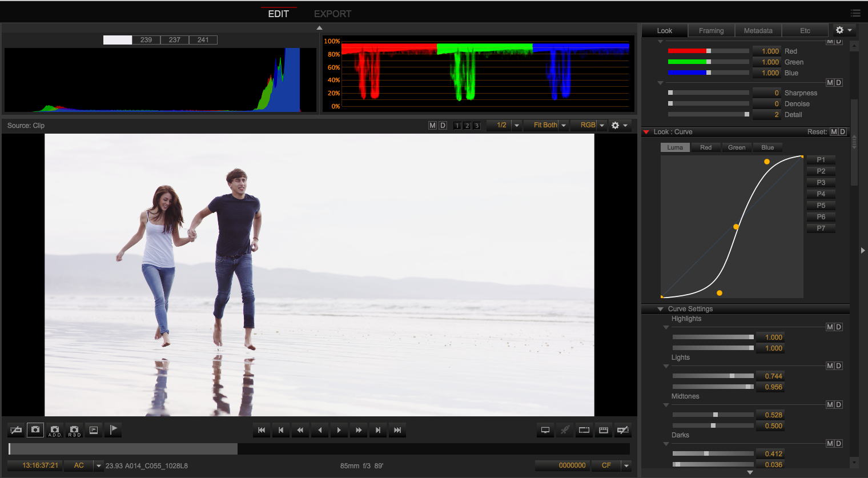Select the Red curve channel tab
The image size is (868, 478).
(706, 147)
